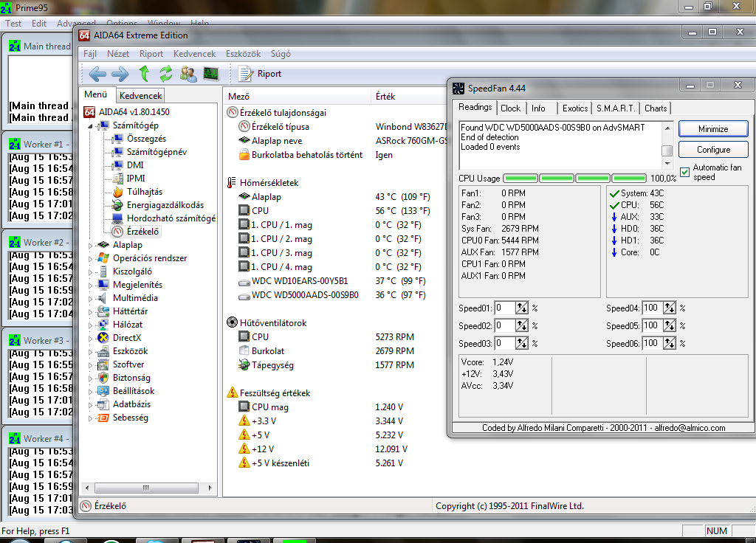The width and height of the screenshot is (756, 543).
Task: Expand the Operációs rendszer node
Action: (x=90, y=259)
